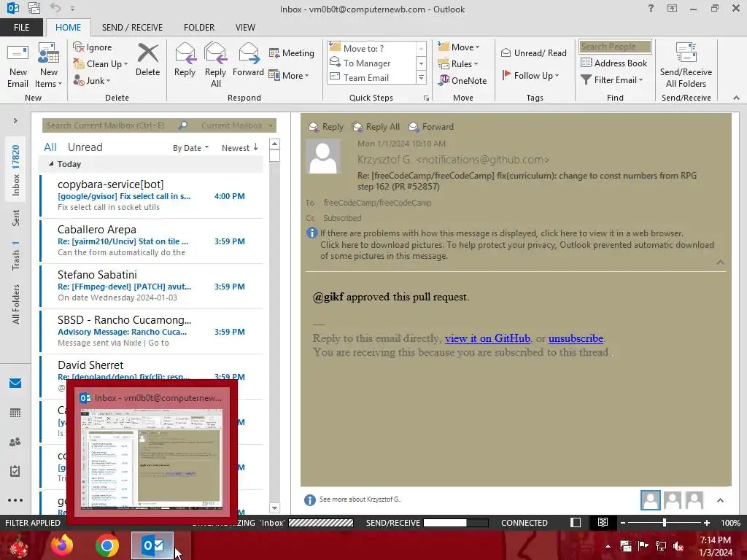This screenshot has width=747, height=560.
Task: Follow the 'view it on GitHub' link
Action: [x=487, y=338]
